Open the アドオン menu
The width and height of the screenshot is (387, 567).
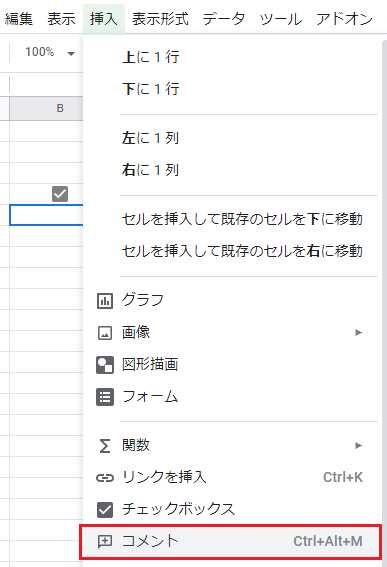point(344,18)
